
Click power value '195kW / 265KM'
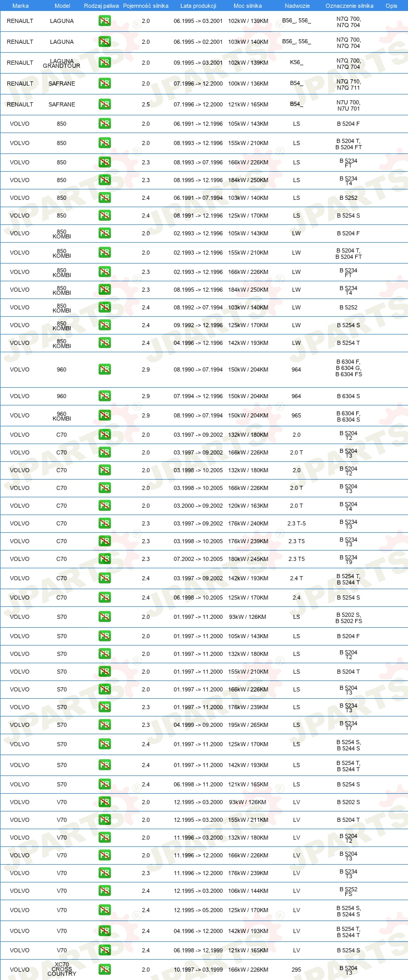[x=248, y=725]
